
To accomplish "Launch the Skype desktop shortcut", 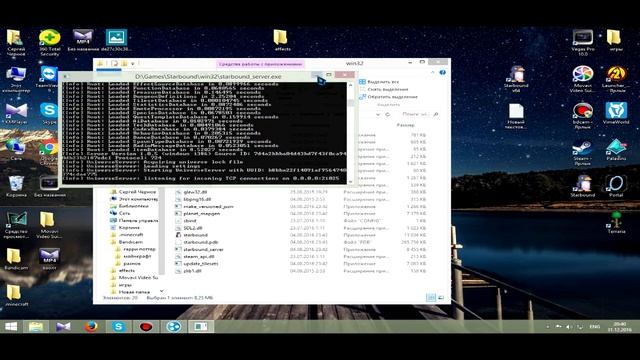I will [x=49, y=113].
